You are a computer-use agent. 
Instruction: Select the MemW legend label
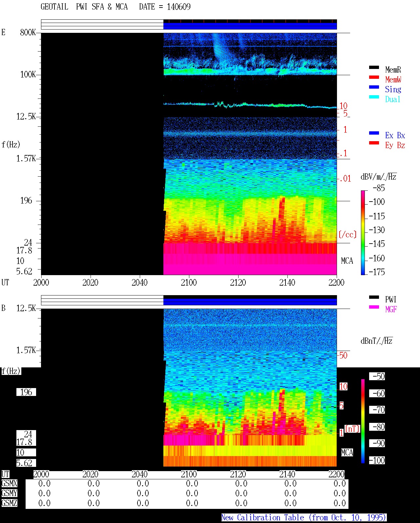coord(393,79)
